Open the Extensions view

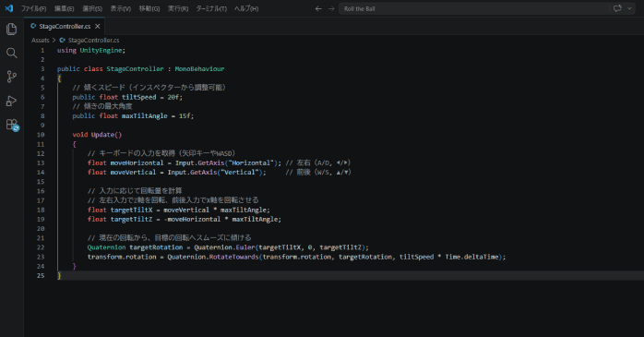pos(11,125)
